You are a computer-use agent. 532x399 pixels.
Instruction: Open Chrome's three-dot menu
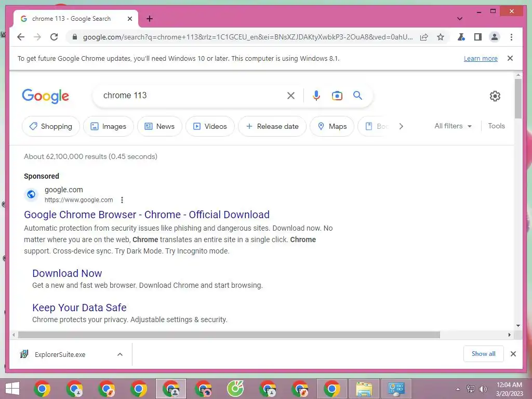pyautogui.click(x=511, y=37)
